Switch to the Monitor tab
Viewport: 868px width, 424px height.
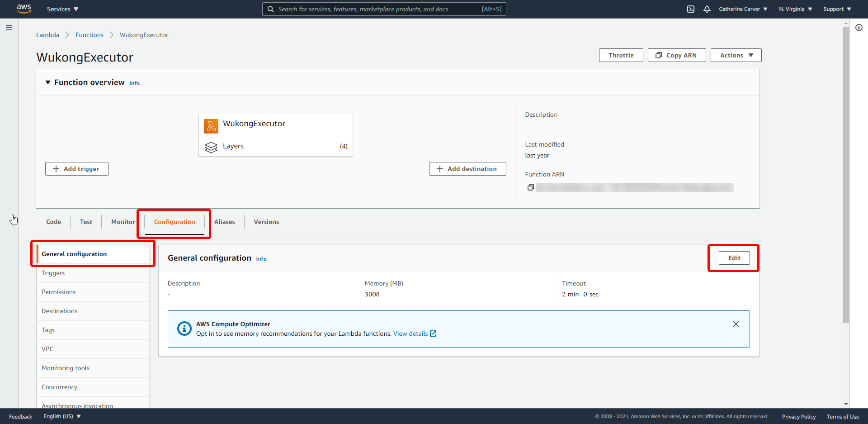pos(123,222)
